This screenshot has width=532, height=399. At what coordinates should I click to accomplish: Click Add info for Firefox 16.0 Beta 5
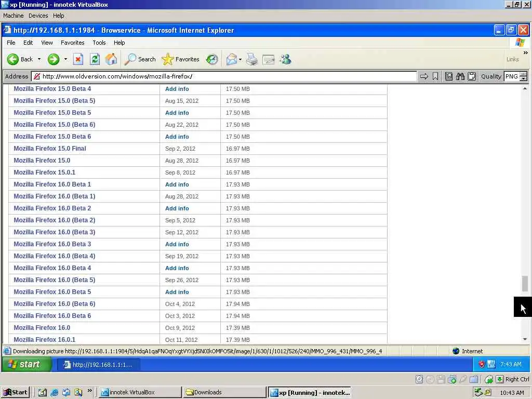pos(177,292)
